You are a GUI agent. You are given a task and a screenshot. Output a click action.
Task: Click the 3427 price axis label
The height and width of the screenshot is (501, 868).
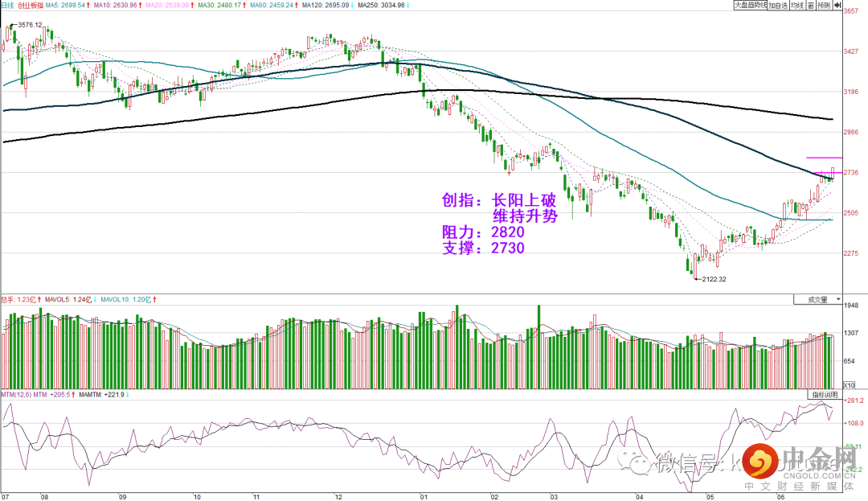pyautogui.click(x=851, y=51)
